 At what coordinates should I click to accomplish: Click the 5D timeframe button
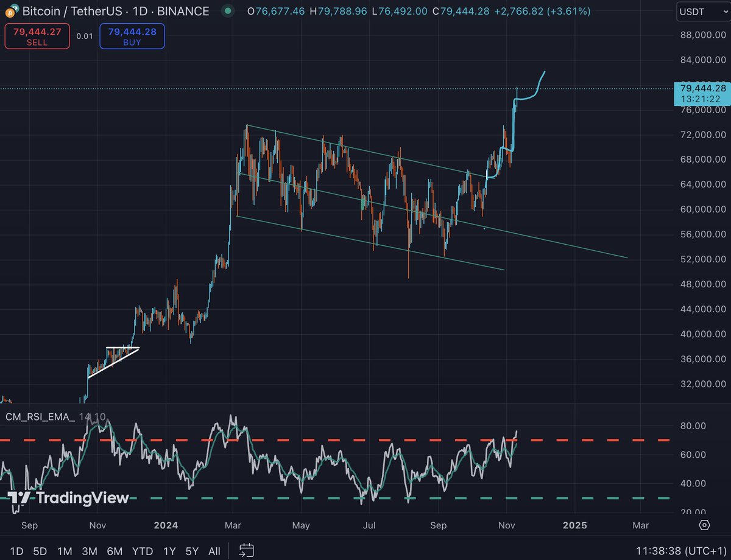[x=40, y=550]
